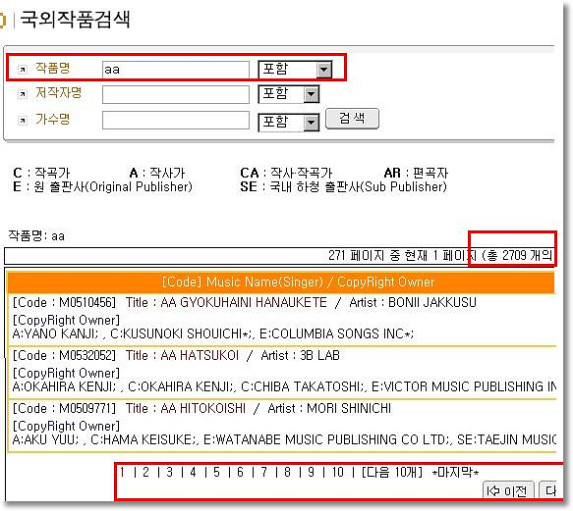Screen dimensions: 573x511
Task: Select title AA HITOKOISHI
Action: click(x=203, y=408)
